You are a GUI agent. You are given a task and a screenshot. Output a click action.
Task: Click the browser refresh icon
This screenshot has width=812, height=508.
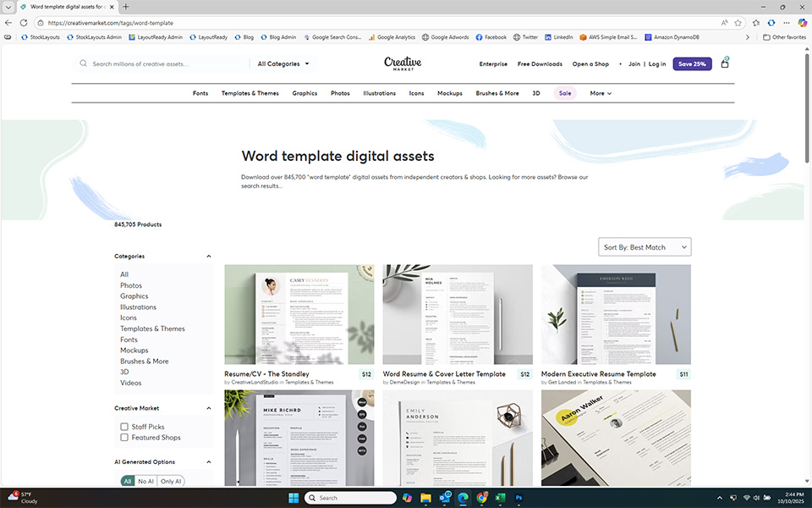tap(24, 23)
